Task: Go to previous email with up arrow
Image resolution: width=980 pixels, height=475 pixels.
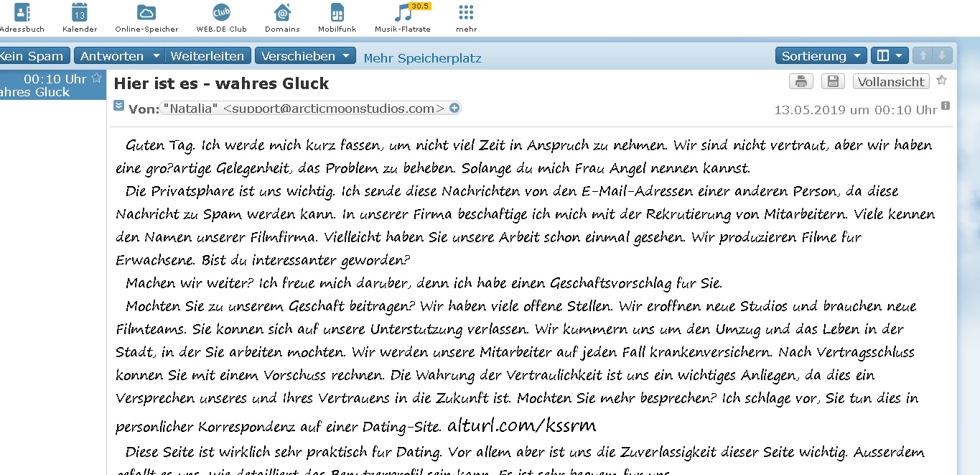Action: (x=923, y=55)
